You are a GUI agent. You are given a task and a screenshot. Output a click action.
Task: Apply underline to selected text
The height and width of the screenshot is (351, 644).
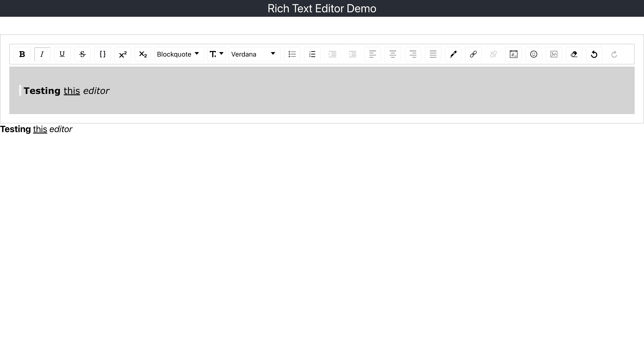point(62,54)
